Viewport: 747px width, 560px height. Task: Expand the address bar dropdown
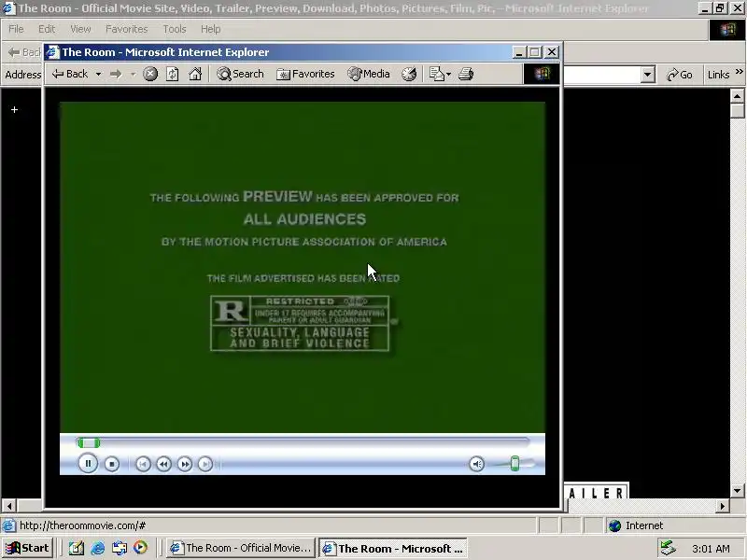coord(647,75)
